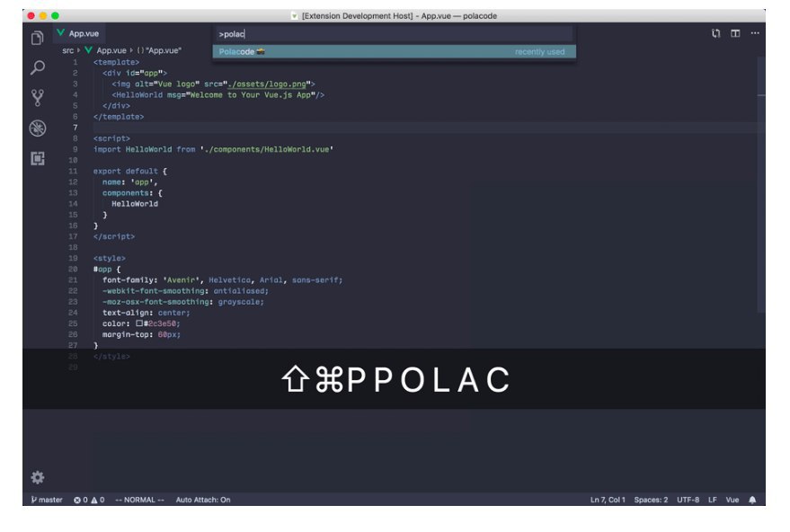Open notifications bell in status bar

click(x=752, y=500)
